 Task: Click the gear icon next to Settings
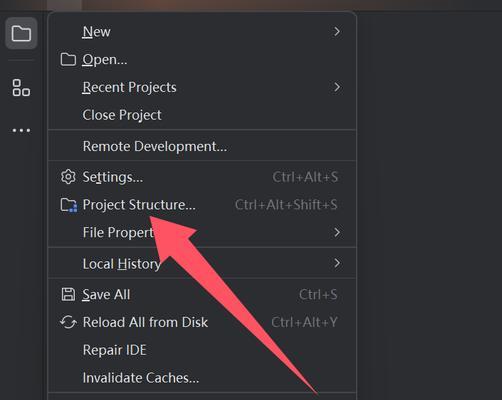pyautogui.click(x=68, y=177)
